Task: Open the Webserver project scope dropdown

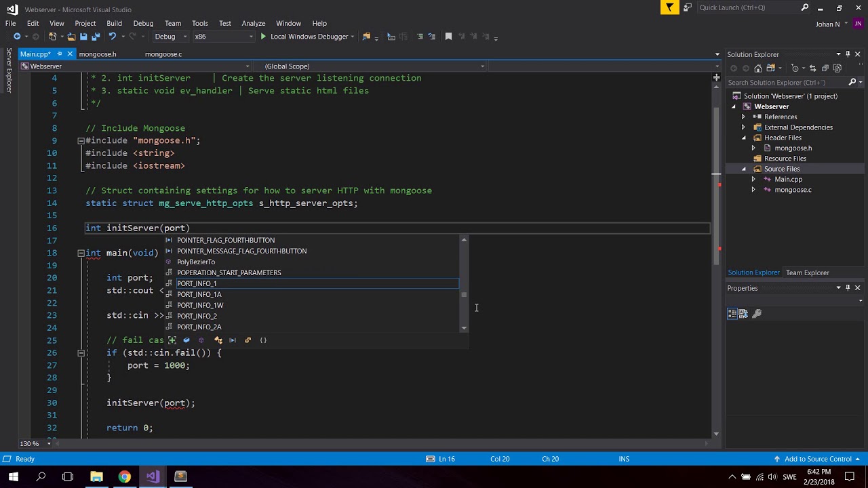Action: [134, 66]
